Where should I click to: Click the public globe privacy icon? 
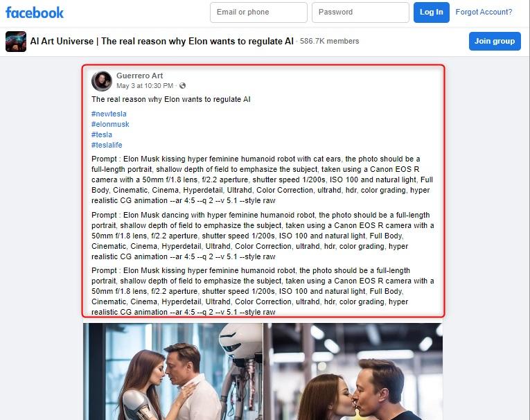coord(182,85)
